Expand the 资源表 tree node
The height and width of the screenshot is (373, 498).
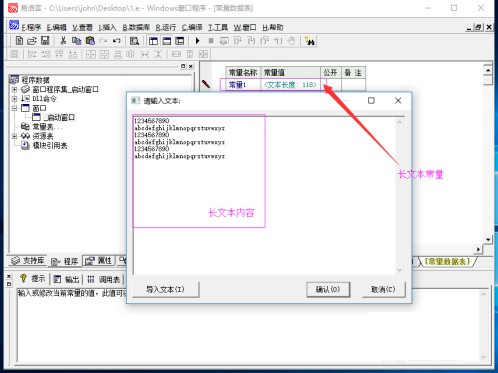point(14,136)
